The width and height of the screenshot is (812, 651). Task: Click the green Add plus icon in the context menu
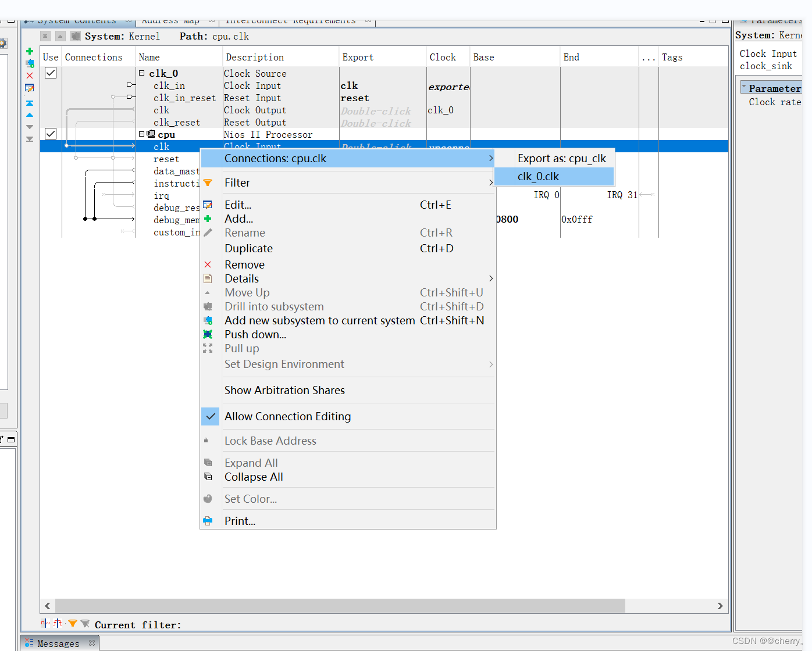[208, 219]
